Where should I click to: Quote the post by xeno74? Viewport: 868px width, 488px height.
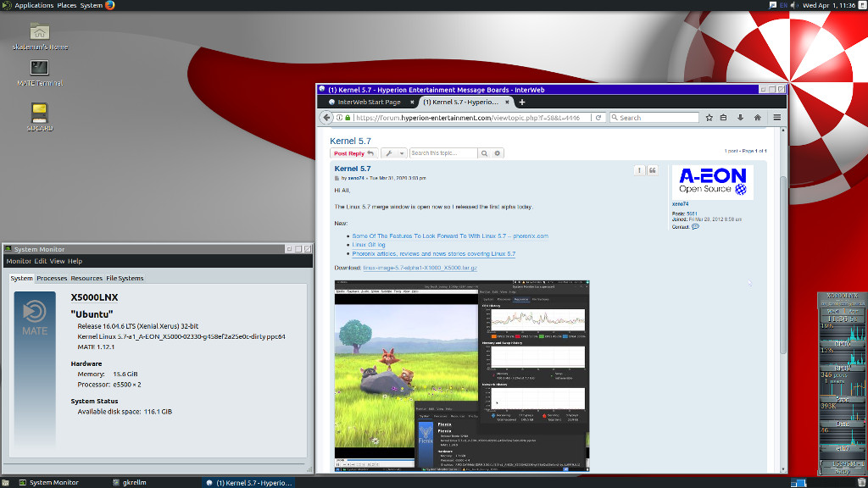point(652,170)
